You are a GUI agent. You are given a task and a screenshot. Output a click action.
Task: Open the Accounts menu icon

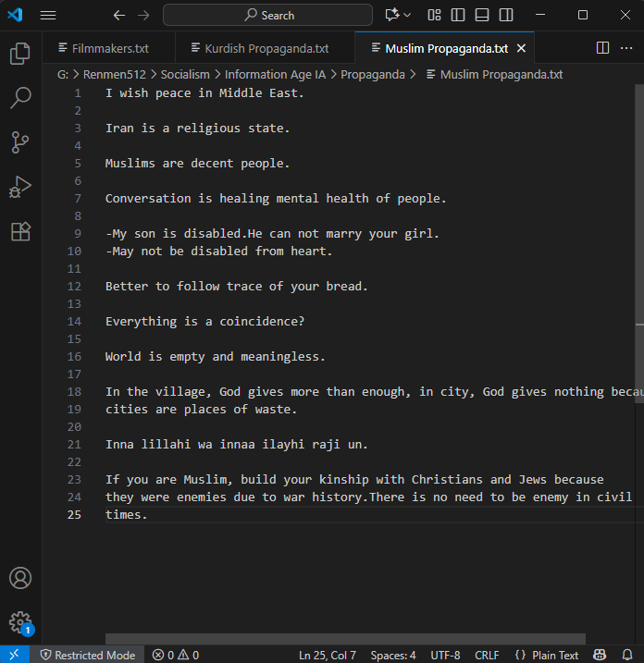(x=20, y=578)
